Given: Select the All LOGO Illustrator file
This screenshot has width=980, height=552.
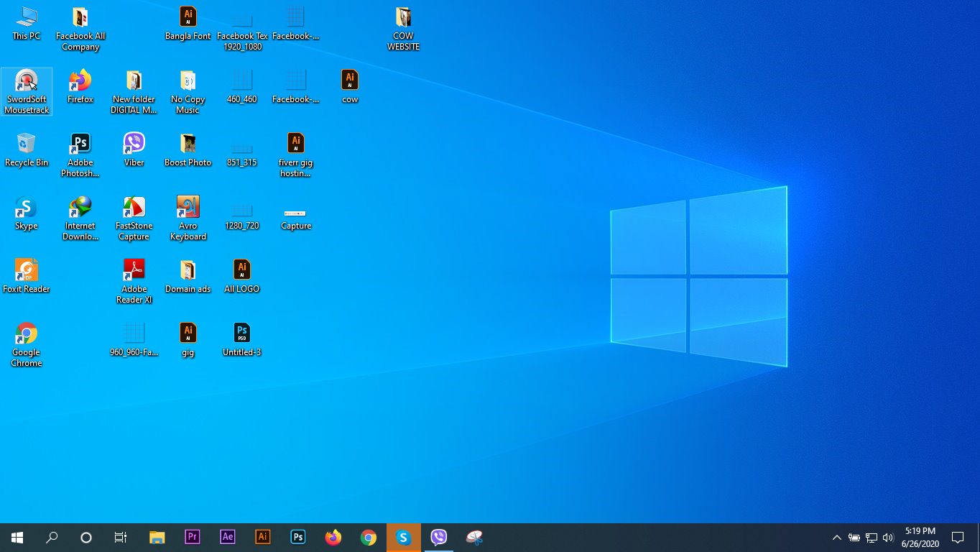Looking at the screenshot, I should point(242,277).
